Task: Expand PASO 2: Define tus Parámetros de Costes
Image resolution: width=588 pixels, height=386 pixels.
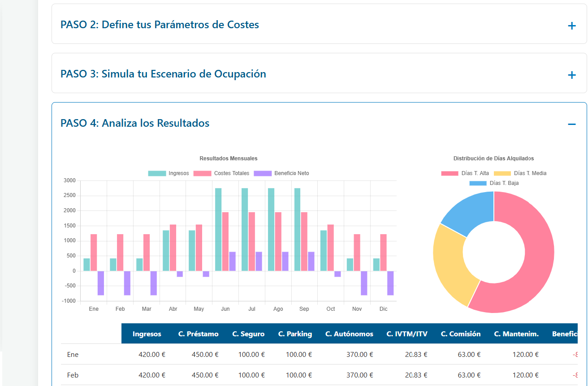Action: click(x=160, y=25)
